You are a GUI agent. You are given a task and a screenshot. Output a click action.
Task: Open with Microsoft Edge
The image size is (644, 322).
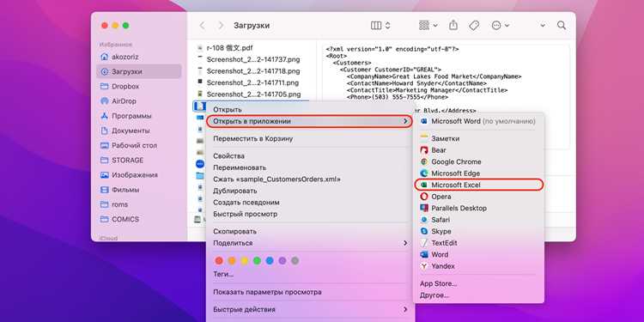(x=478, y=173)
